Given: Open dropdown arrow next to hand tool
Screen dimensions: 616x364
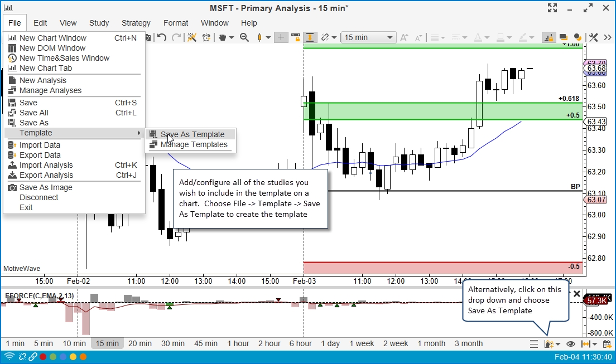Looking at the screenshot, I should click(232, 38).
